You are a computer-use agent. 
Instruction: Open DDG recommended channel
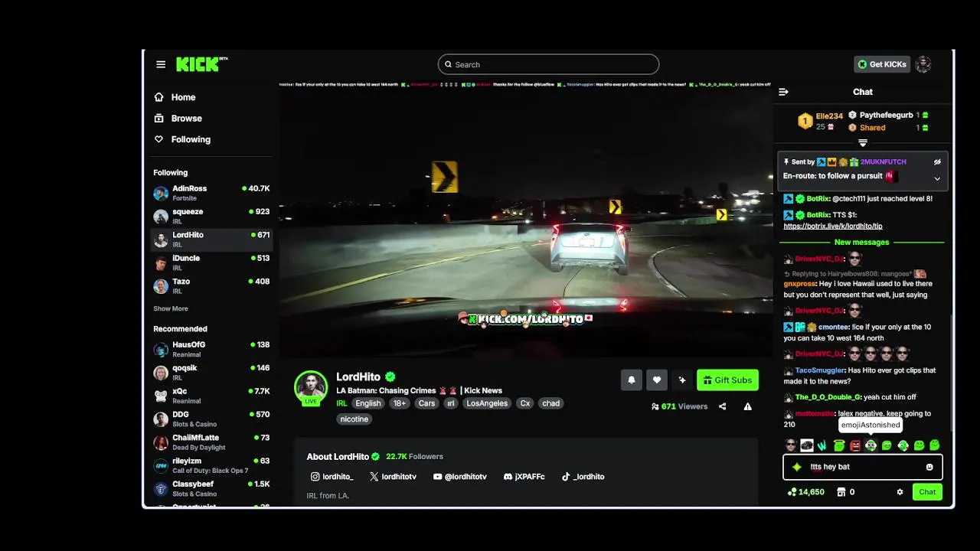click(x=211, y=419)
